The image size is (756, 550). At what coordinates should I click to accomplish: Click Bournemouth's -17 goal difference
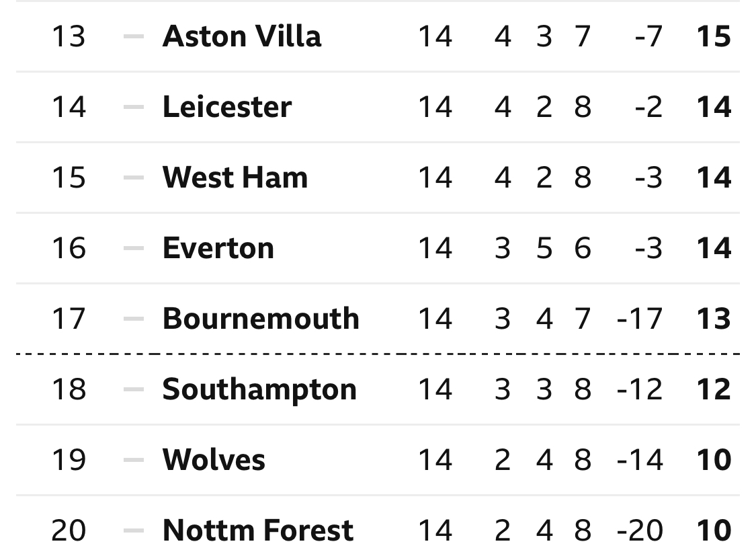(x=640, y=319)
